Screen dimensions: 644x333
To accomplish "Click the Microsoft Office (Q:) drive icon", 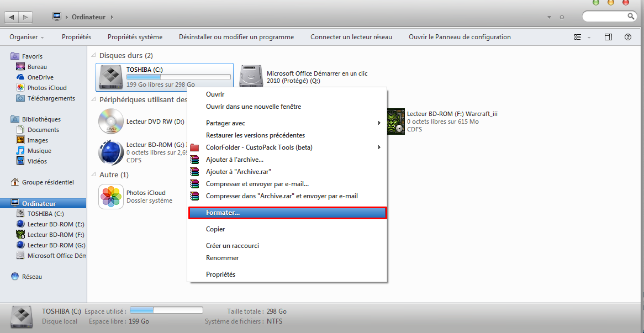I will (x=251, y=77).
